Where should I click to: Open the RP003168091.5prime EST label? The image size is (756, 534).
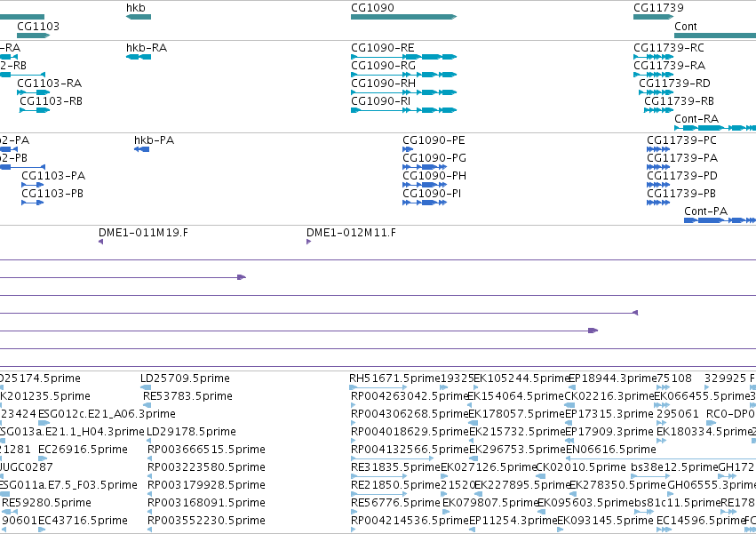point(206,503)
